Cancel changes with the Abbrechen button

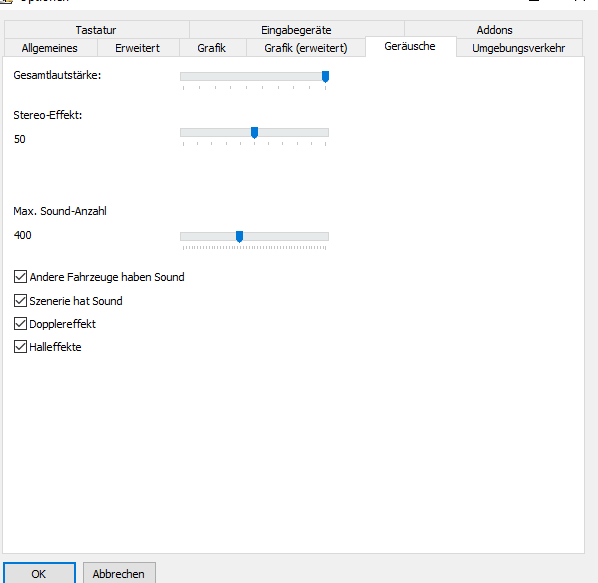119,573
